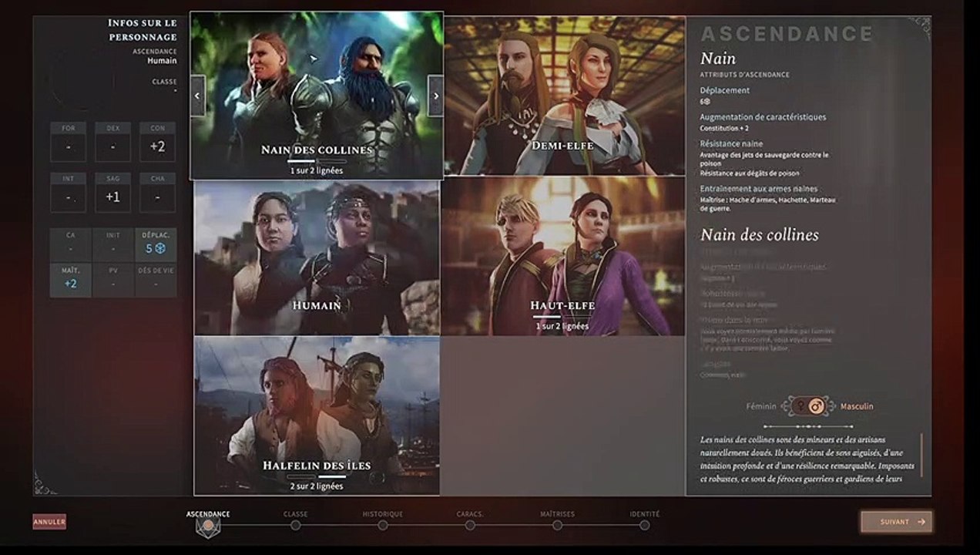
Task: Click the DEX ability box
Action: 112,142
